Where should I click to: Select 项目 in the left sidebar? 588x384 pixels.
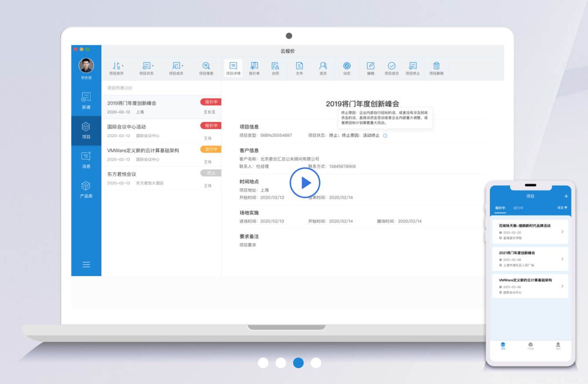86,130
